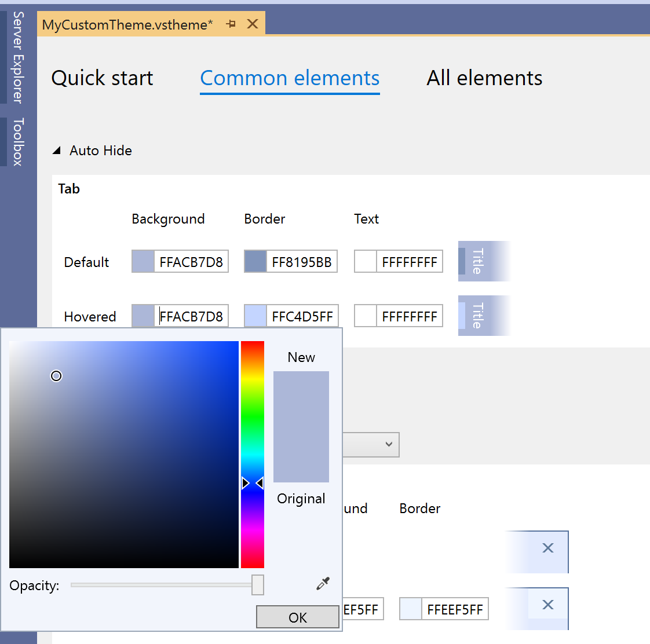
Task: Open the All elements tab
Action: tap(484, 78)
